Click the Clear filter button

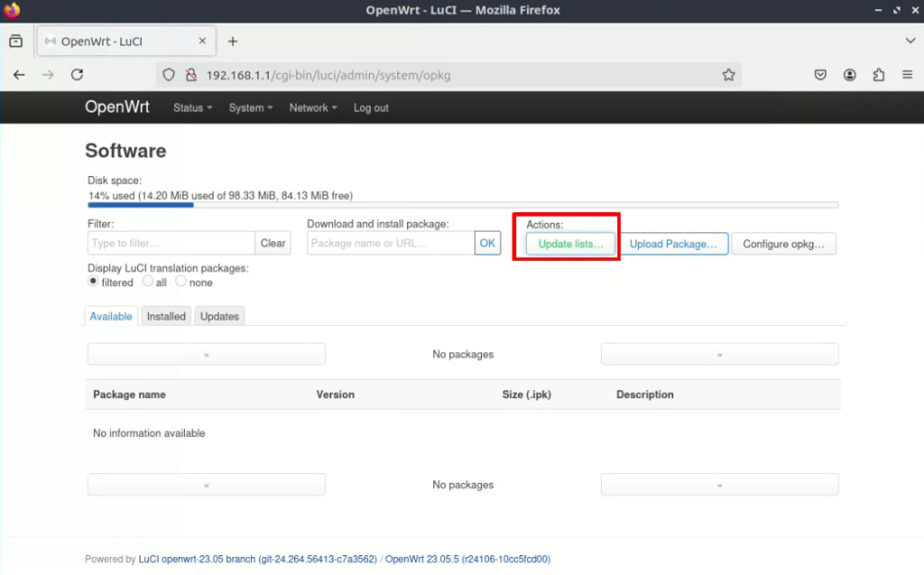click(273, 243)
